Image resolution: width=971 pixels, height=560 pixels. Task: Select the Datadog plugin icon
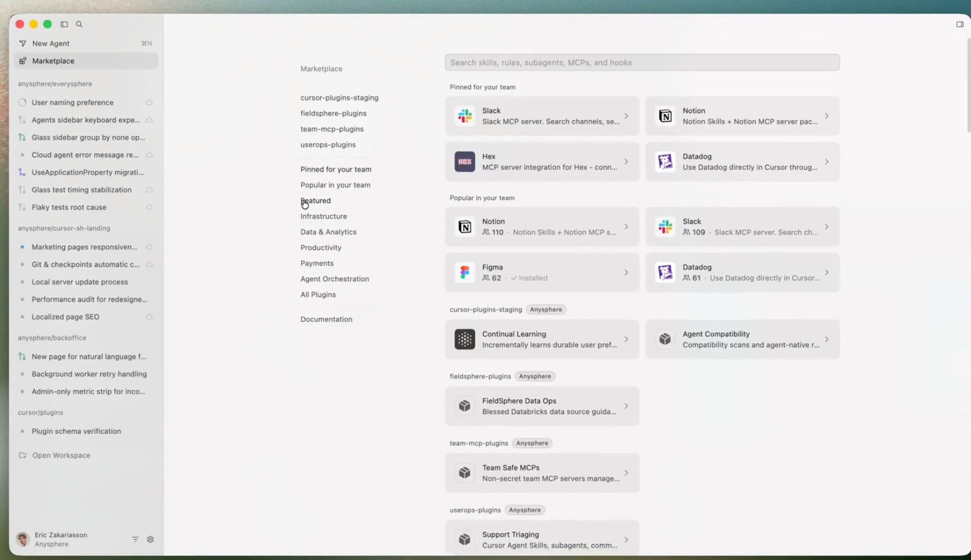coord(665,161)
